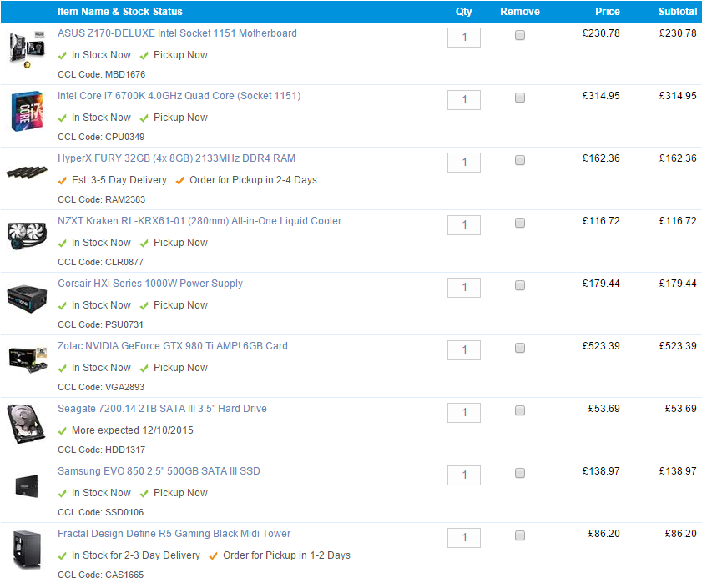Click the £314.95 price of Intel Core i7
702x588 pixels.
coord(601,96)
